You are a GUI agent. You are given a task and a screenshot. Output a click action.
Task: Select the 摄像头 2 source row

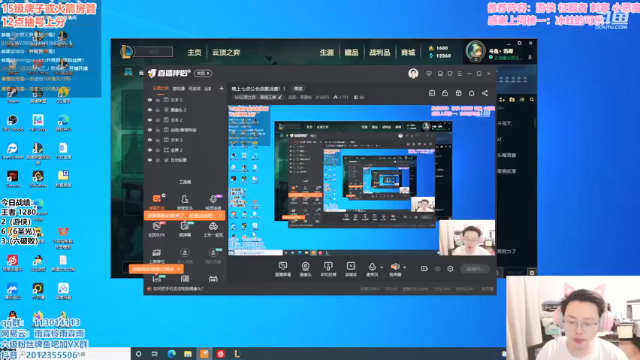coord(185,110)
